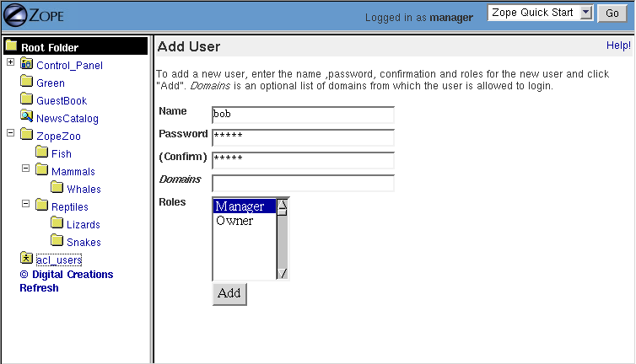Open the Help! link

(618, 45)
